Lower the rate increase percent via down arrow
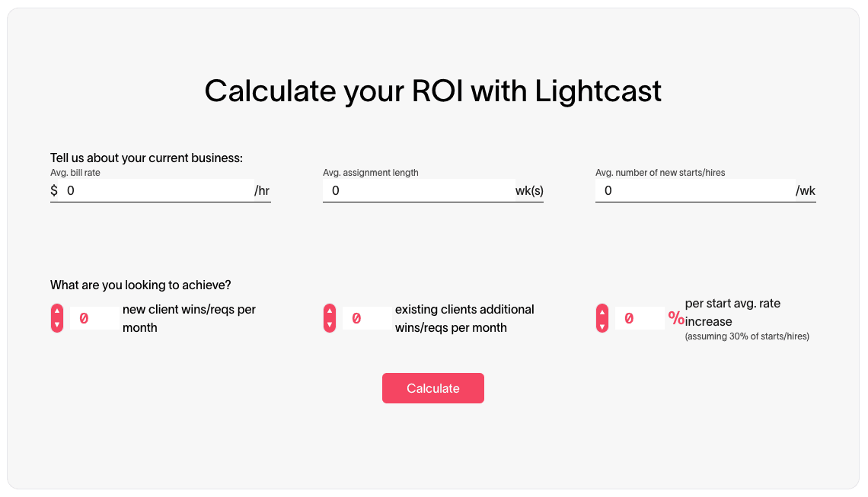Image resolution: width=868 pixels, height=497 pixels. [602, 325]
